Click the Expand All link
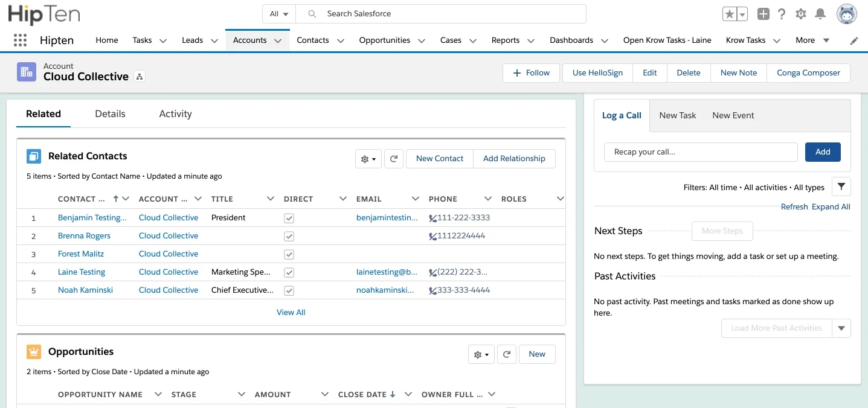Image resolution: width=868 pixels, height=408 pixels. [831, 207]
